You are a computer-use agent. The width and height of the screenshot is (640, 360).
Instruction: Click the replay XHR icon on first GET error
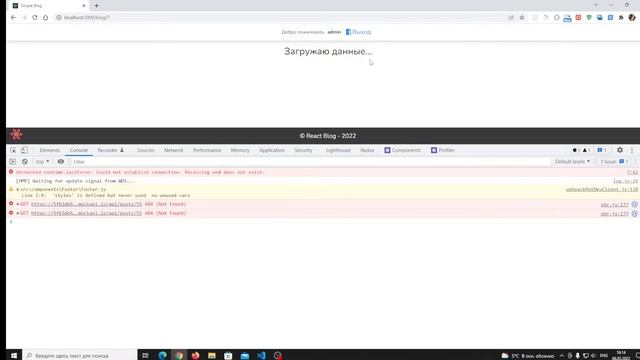click(x=634, y=204)
